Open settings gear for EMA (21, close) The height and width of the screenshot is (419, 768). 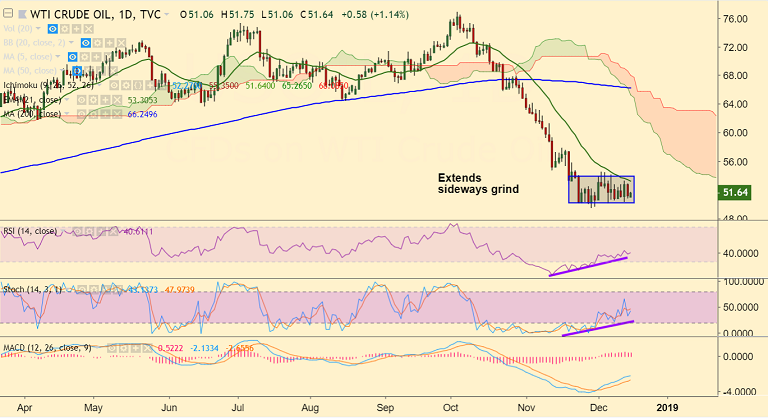93,100
